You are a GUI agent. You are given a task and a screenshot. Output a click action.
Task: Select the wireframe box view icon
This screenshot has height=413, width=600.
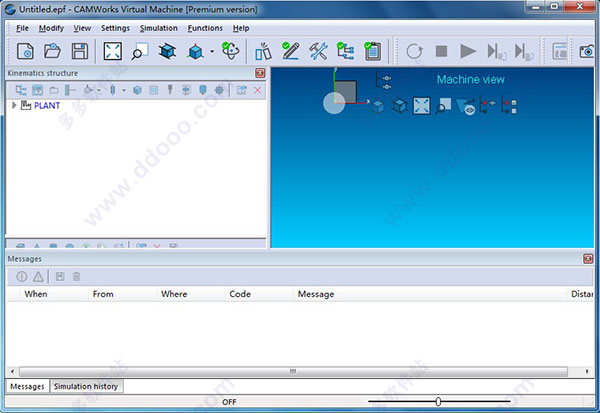[167, 51]
